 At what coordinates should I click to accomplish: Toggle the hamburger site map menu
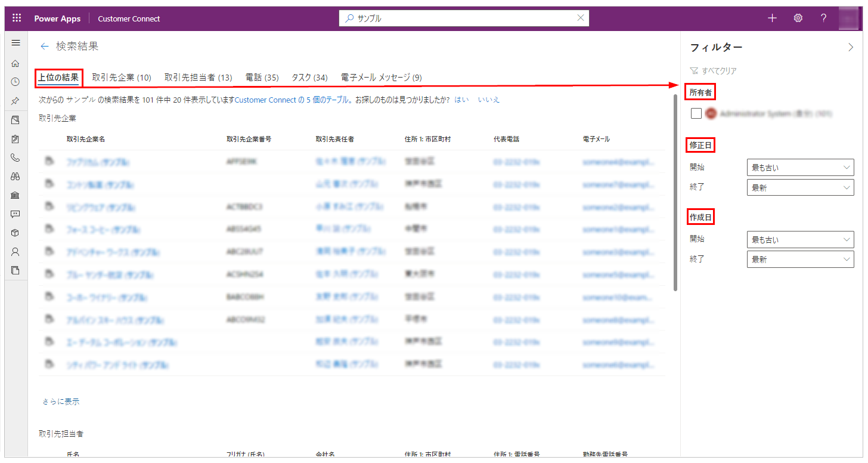coord(16,43)
